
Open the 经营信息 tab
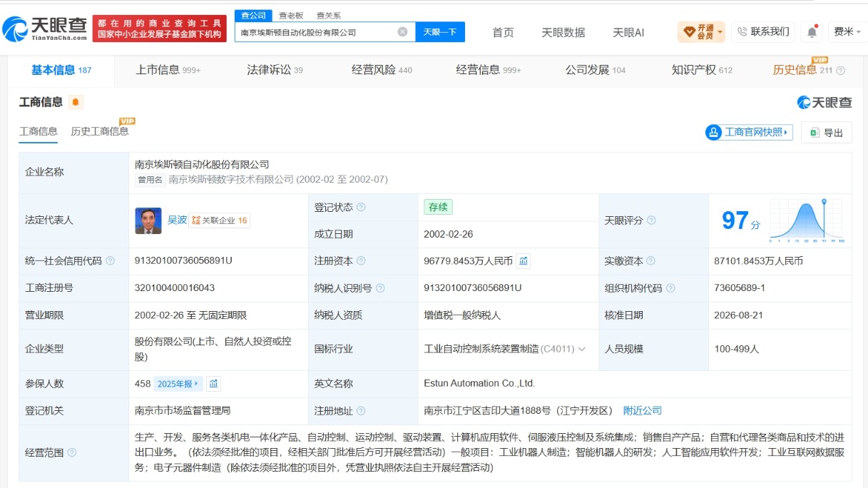(x=489, y=70)
